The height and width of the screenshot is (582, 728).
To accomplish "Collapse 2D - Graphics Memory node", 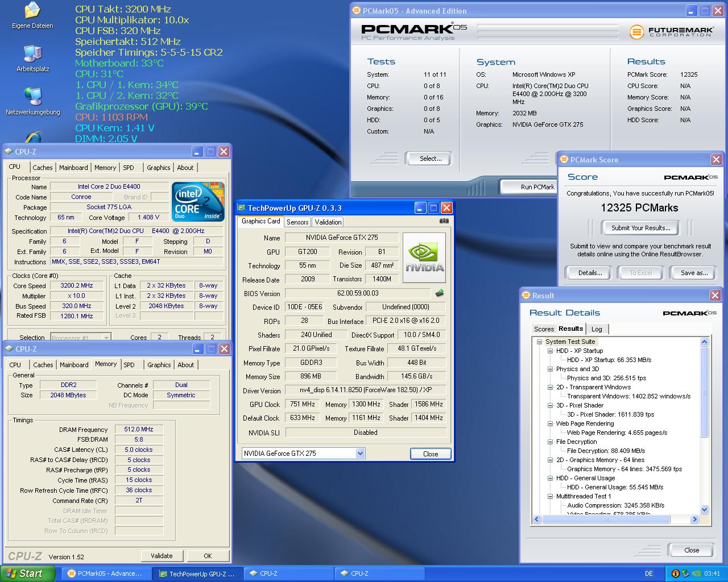I will point(550,460).
